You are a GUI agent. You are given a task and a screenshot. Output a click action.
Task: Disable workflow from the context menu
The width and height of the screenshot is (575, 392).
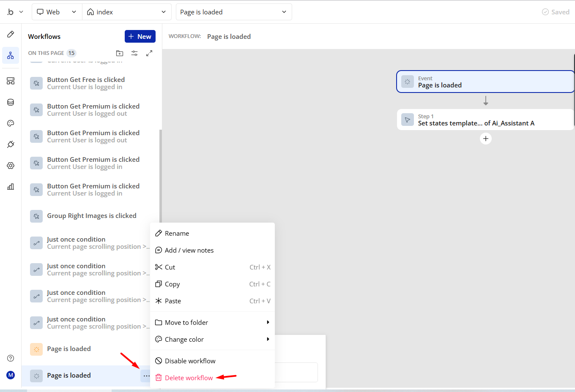(x=190, y=361)
